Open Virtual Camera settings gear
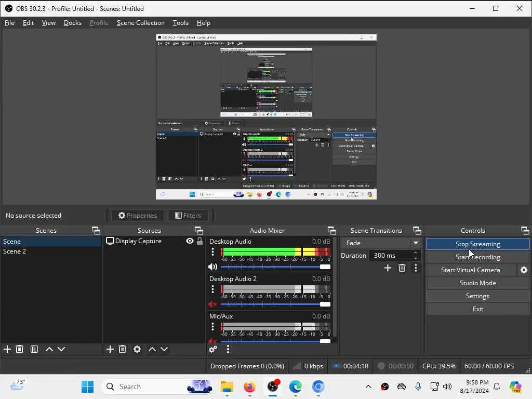 (x=524, y=270)
